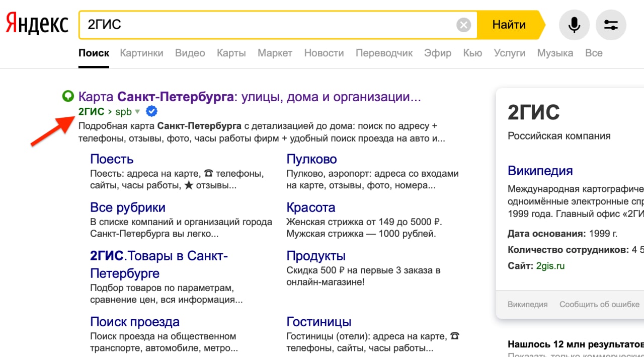The height and width of the screenshot is (357, 644).
Task: Expand the dropdown arrow next to spb
Action: click(x=137, y=112)
